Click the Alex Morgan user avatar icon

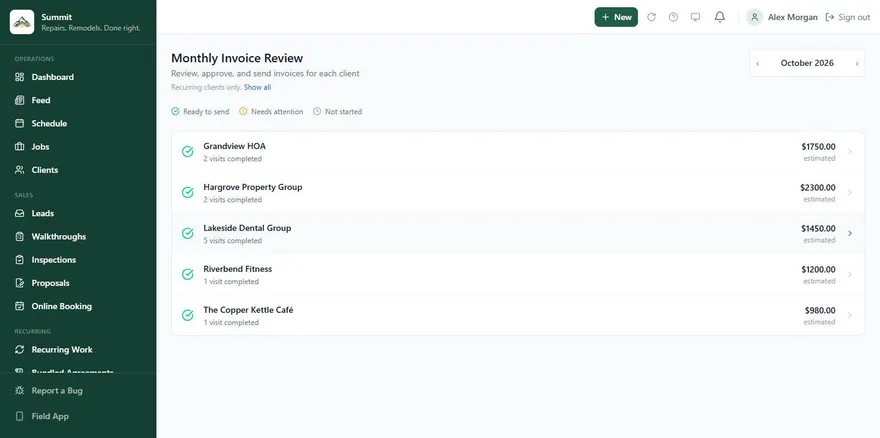click(754, 17)
